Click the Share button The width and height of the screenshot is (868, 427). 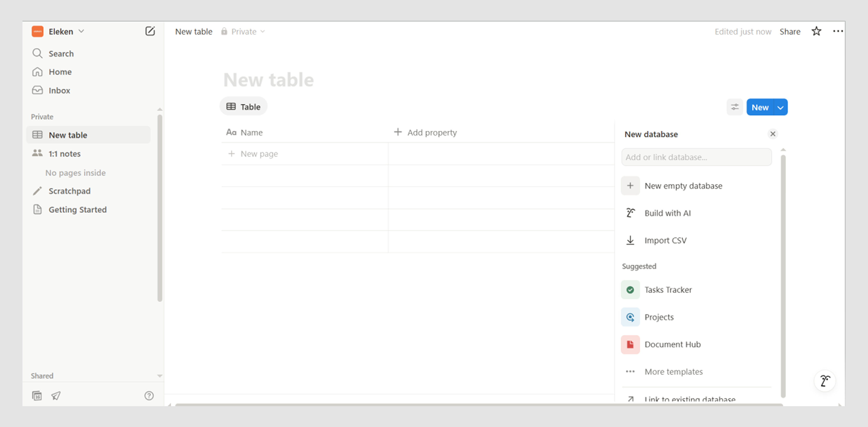pos(790,31)
